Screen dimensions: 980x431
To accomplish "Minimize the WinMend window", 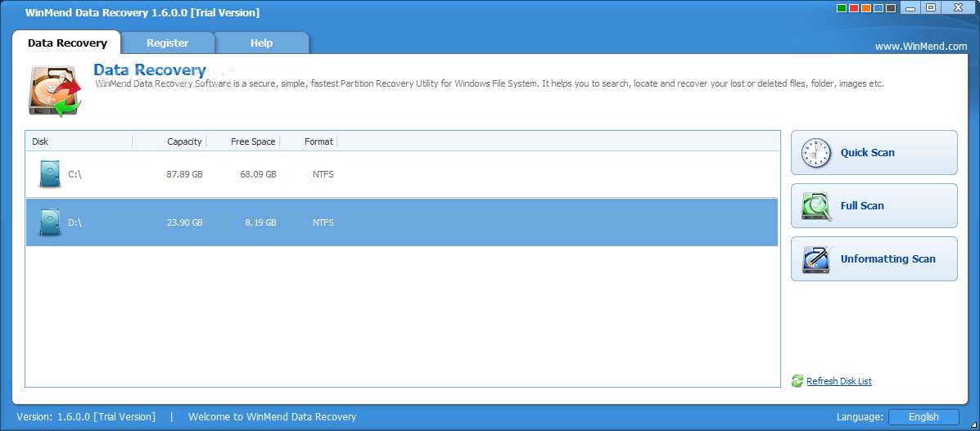I will 910,8.
